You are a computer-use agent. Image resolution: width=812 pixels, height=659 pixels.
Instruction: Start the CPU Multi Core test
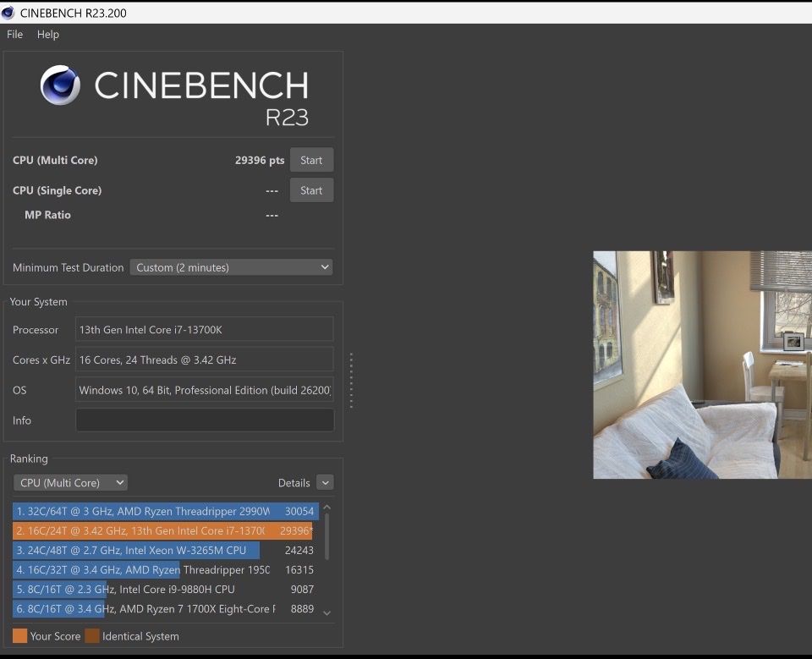311,160
